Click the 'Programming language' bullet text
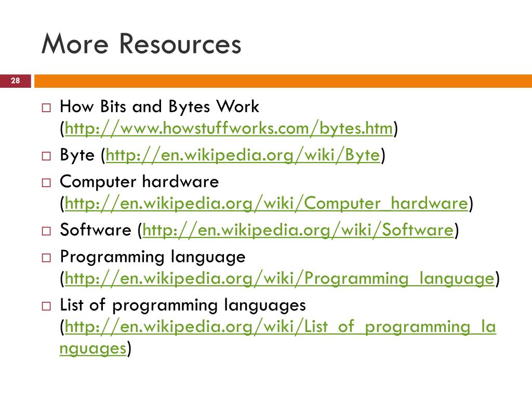The height and width of the screenshot is (399, 532). pyautogui.click(x=153, y=257)
